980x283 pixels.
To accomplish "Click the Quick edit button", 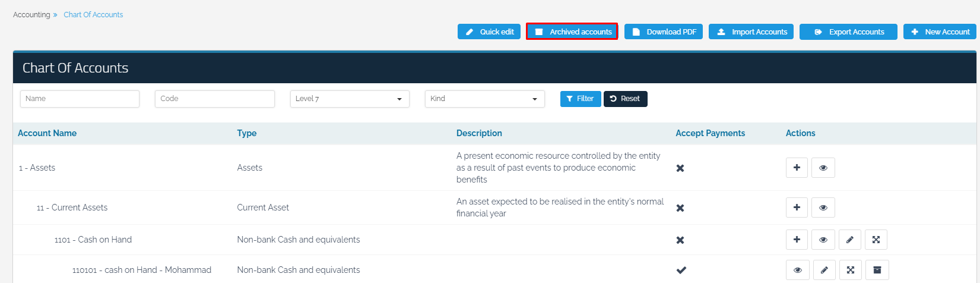I will [489, 32].
